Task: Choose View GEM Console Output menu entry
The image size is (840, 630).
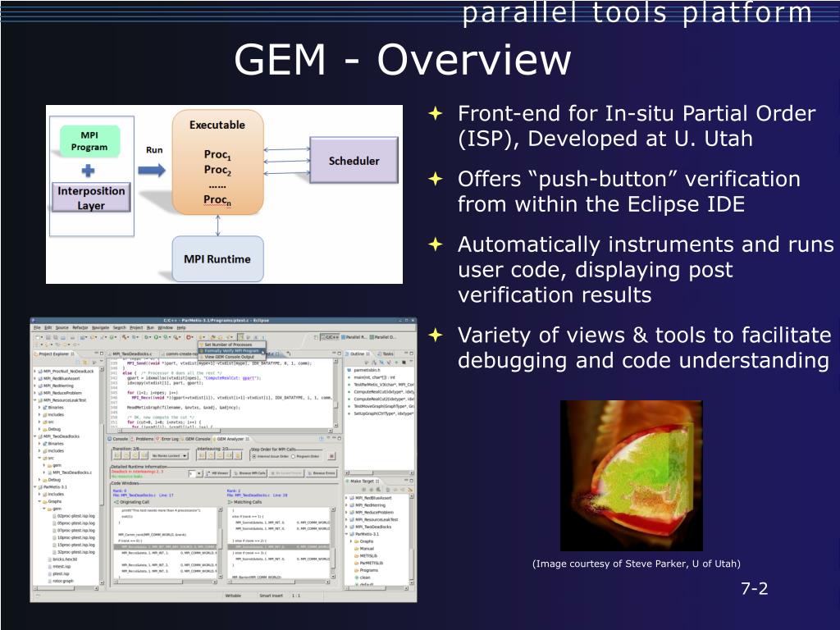Action: (x=232, y=357)
